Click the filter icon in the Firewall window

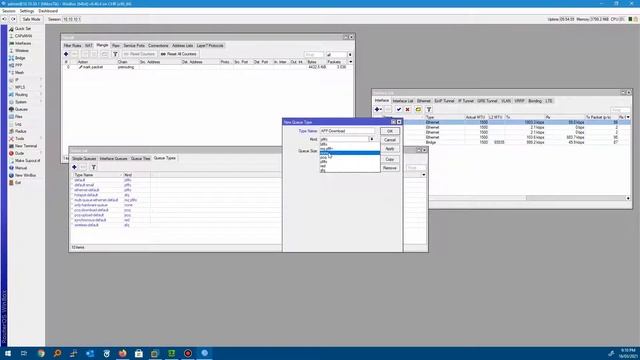click(116, 54)
